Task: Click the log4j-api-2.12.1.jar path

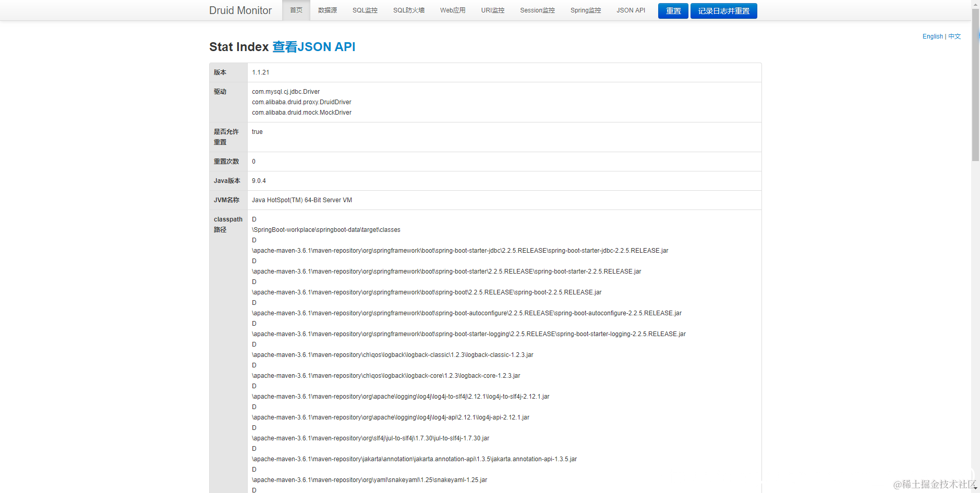Action: [391, 417]
